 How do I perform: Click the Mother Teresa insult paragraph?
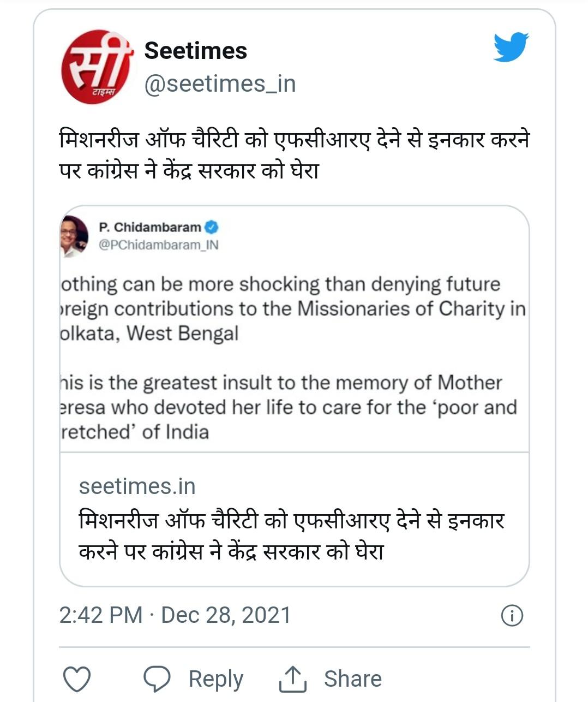[x=289, y=407]
